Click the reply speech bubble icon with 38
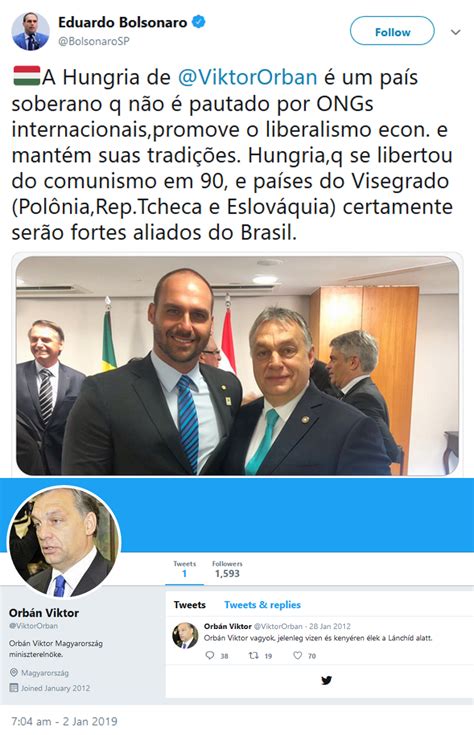Image resolution: width=474 pixels, height=735 pixels. (x=210, y=655)
